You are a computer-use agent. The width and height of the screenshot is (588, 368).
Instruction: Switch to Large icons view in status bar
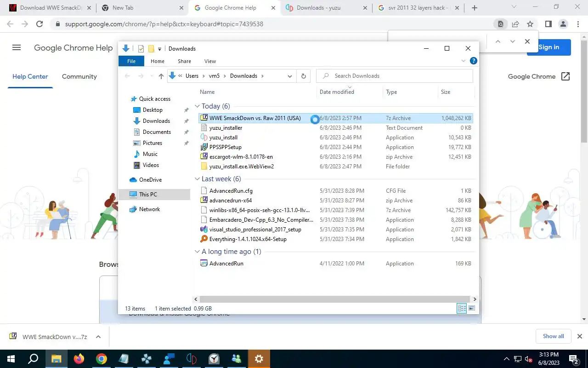[472, 309]
